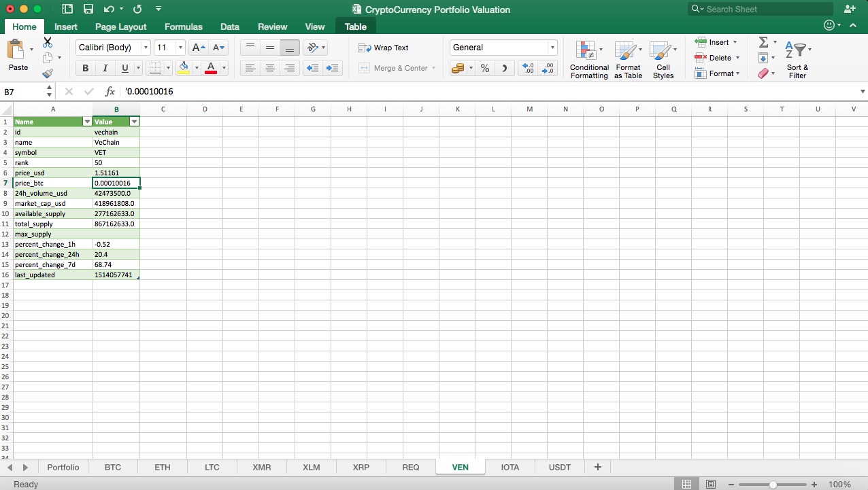Screen dimensions: 868x490
Task: Expand the Paste options arrow
Action: coord(31,50)
